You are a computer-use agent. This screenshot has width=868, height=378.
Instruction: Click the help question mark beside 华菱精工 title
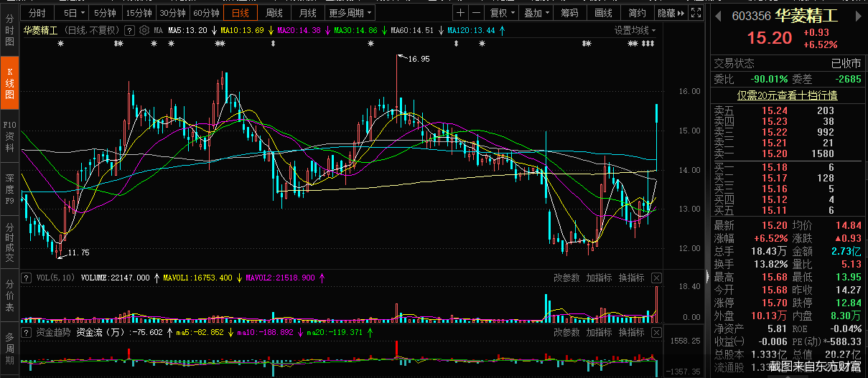(129, 30)
